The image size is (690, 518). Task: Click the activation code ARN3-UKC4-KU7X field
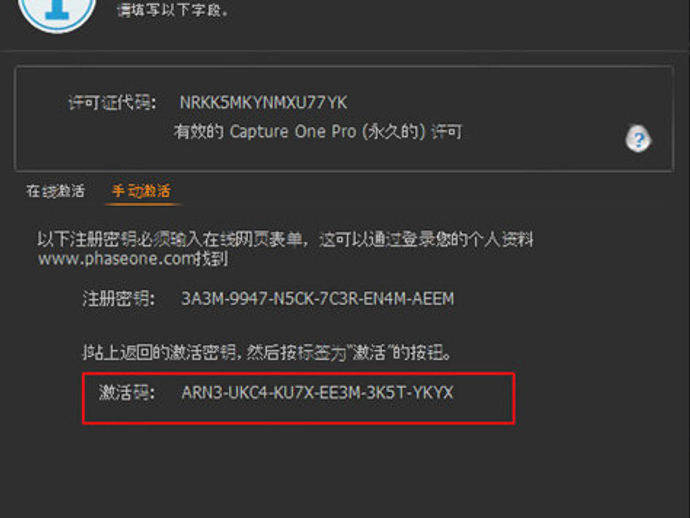click(x=317, y=393)
